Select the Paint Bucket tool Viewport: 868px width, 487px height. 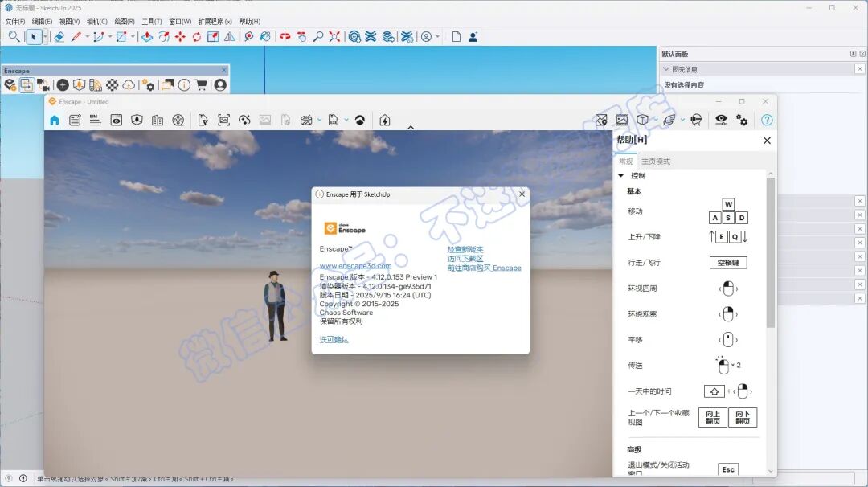pos(265,37)
